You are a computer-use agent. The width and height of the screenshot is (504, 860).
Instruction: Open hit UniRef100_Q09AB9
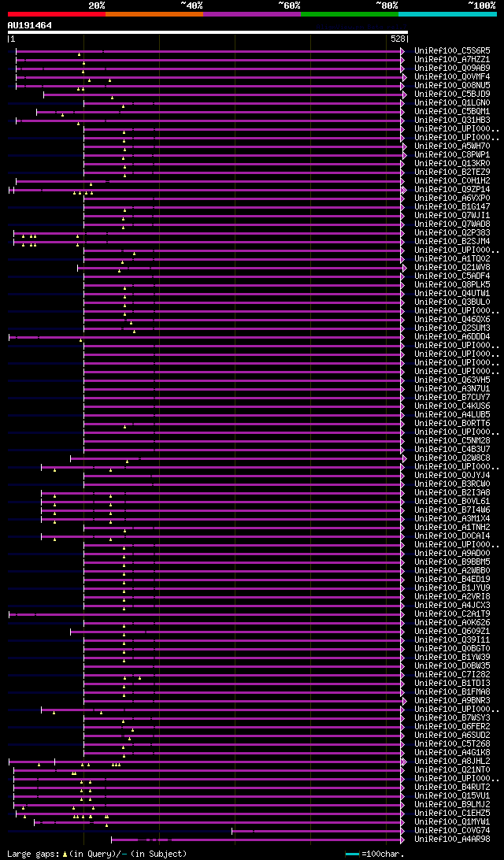[453, 68]
